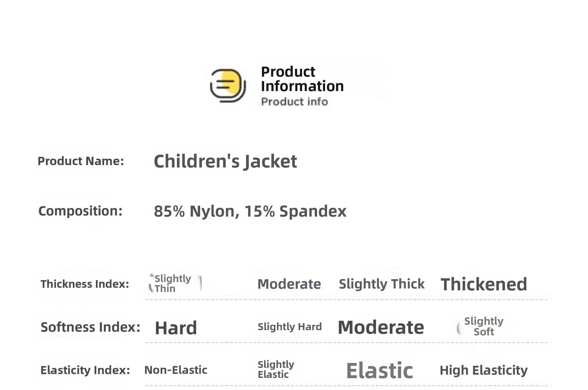Pick the large "Elastic" elasticity option

point(379,371)
